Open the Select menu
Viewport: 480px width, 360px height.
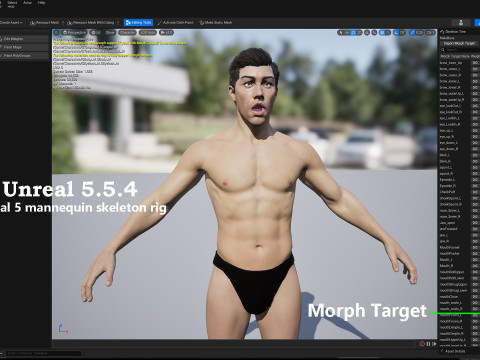pyautogui.click(x=12, y=3)
